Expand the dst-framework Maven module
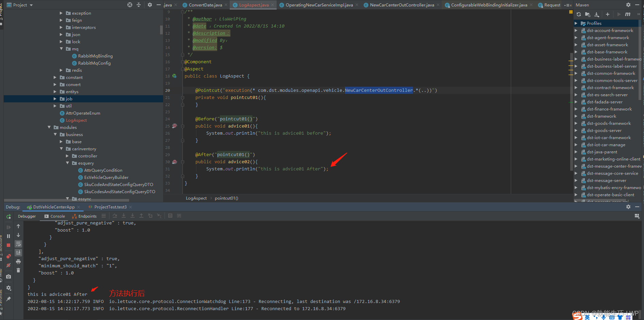 click(576, 116)
